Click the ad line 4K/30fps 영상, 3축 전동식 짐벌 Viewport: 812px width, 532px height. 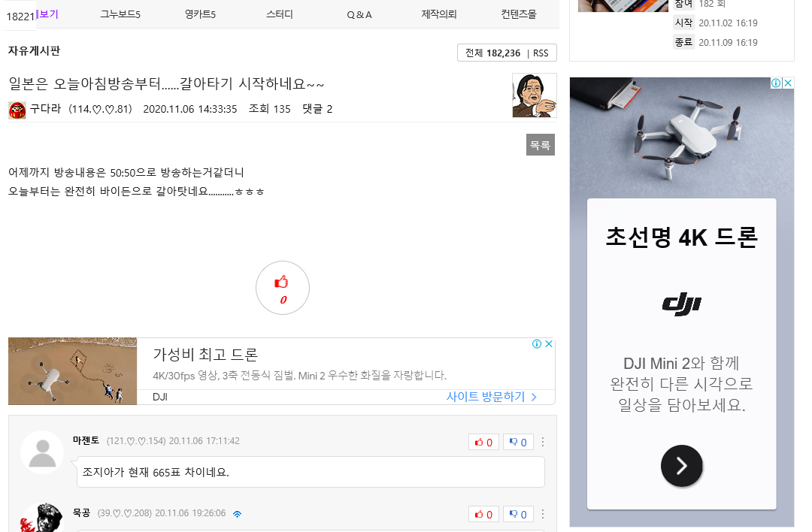[x=299, y=376]
